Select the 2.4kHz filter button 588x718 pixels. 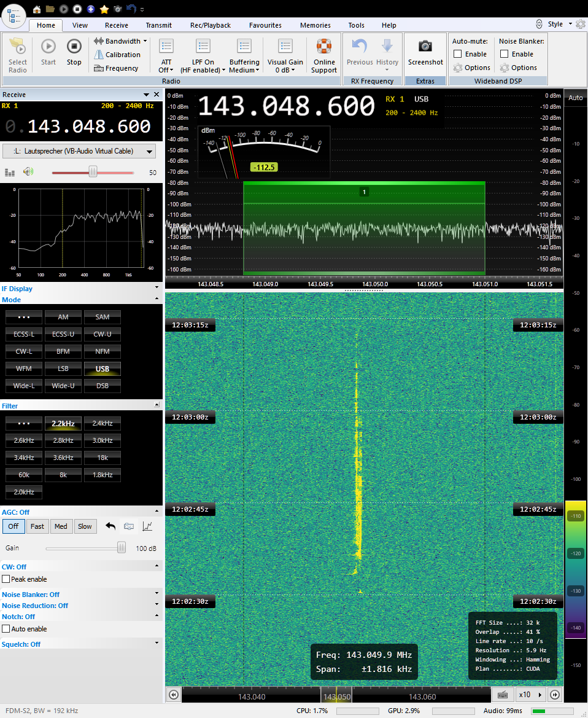point(102,424)
